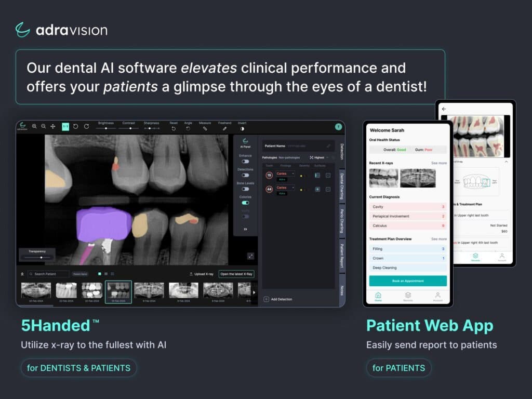
Task: Click the Periapical Involvement diagnosis row
Action: (408, 216)
